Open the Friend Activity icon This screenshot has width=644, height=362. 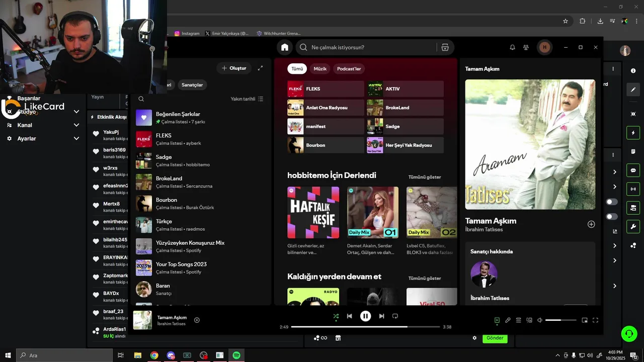tap(526, 47)
